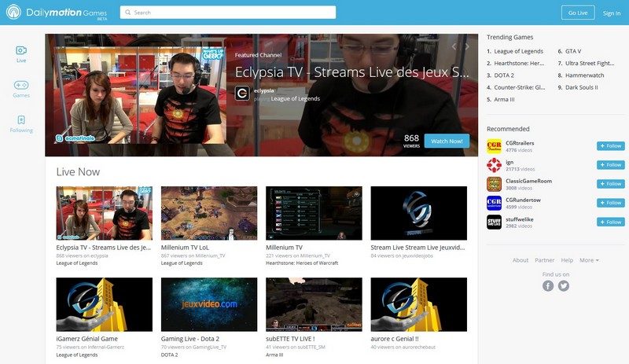This screenshot has width=629, height=364.
Task: Click the Search input field
Action: [228, 13]
